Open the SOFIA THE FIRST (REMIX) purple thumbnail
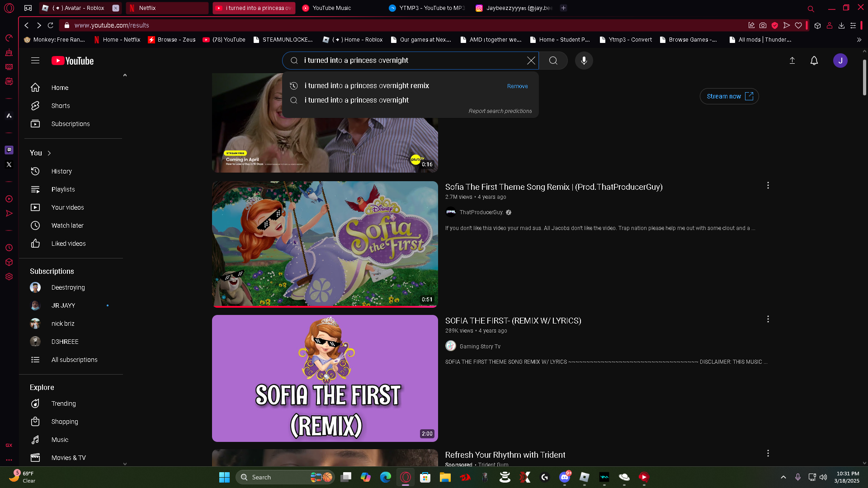Viewport: 868px width, 488px height. tap(325, 378)
